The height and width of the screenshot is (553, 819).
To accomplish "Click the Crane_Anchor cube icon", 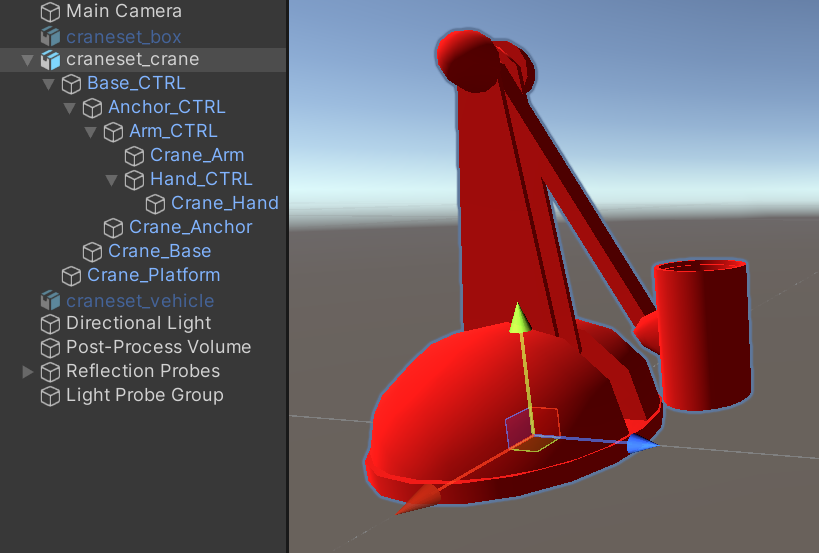I will (113, 228).
